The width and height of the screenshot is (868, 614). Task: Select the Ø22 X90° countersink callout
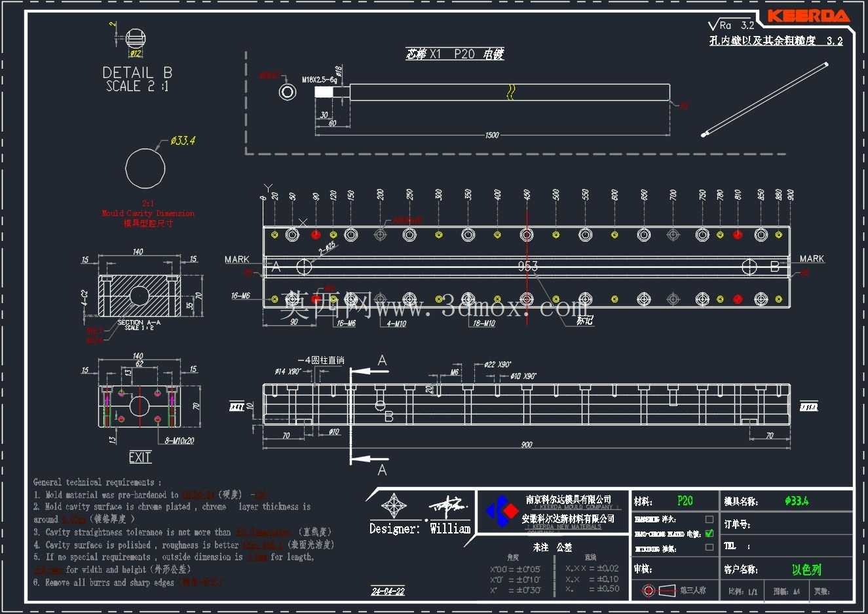coord(499,365)
